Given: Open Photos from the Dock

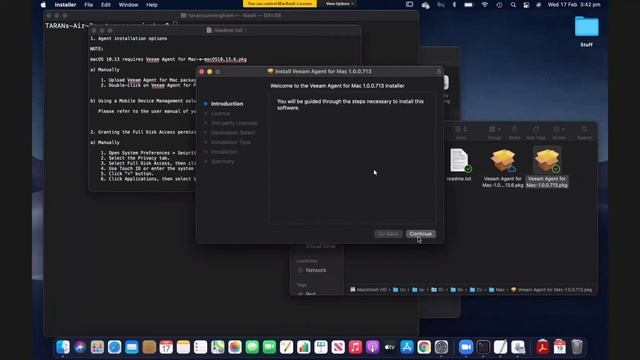Looking at the screenshot, I should click(235, 347).
